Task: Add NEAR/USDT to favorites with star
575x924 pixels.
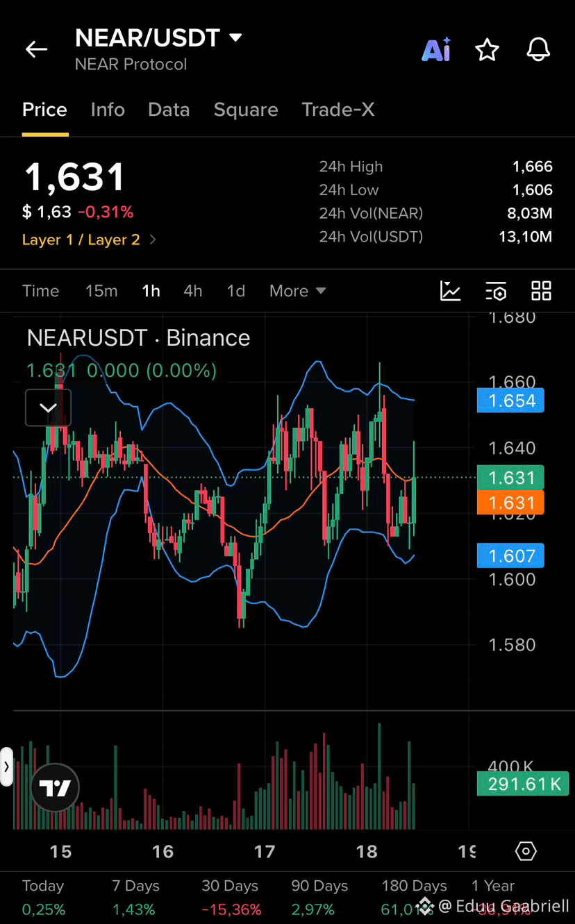Action: click(x=487, y=50)
